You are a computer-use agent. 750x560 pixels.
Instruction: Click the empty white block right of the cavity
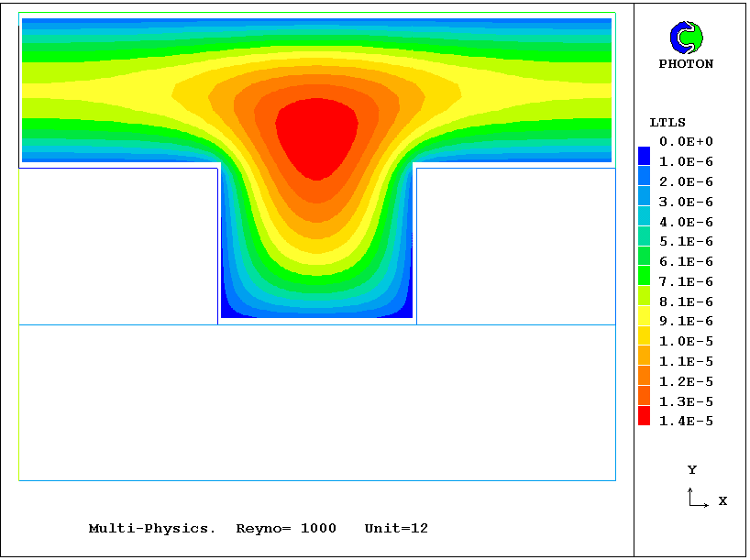coord(515,246)
